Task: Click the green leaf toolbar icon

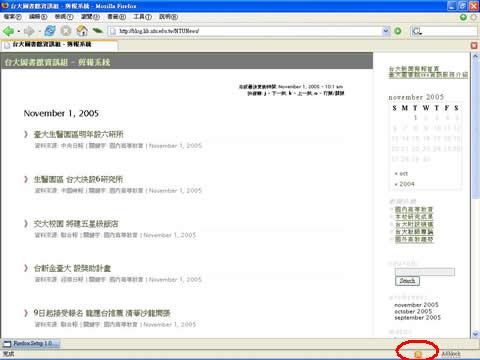Action: pyautogui.click(x=98, y=31)
